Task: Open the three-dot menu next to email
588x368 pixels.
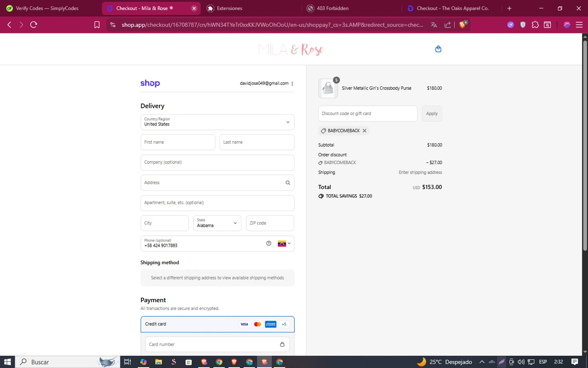Action: (292, 84)
